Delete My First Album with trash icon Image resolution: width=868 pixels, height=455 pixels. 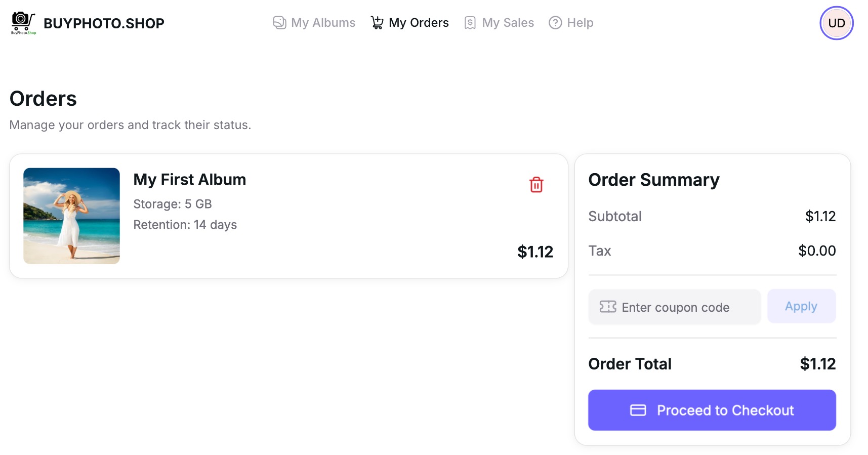tap(536, 185)
